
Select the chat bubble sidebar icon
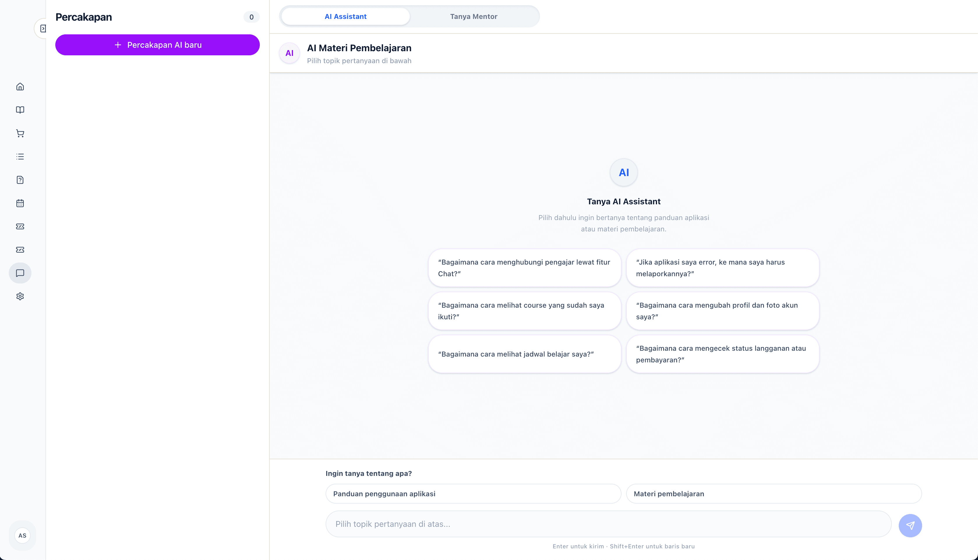[20, 273]
